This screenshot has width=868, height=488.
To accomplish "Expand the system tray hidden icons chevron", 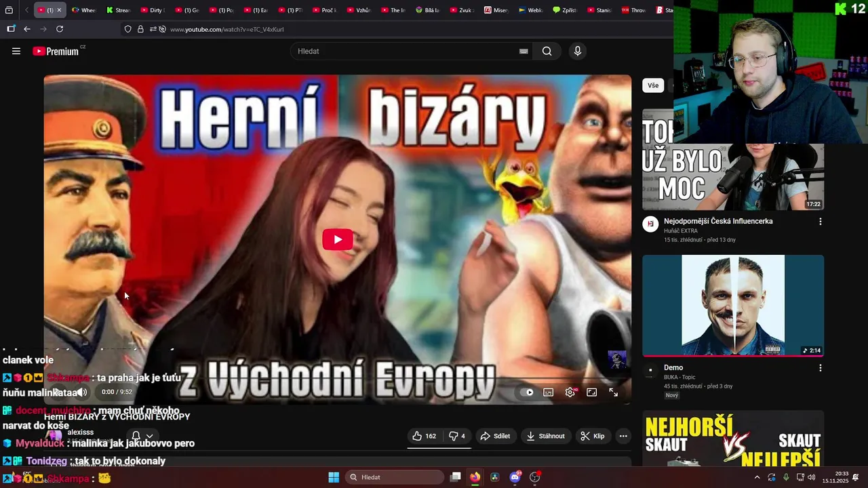I will point(757,477).
